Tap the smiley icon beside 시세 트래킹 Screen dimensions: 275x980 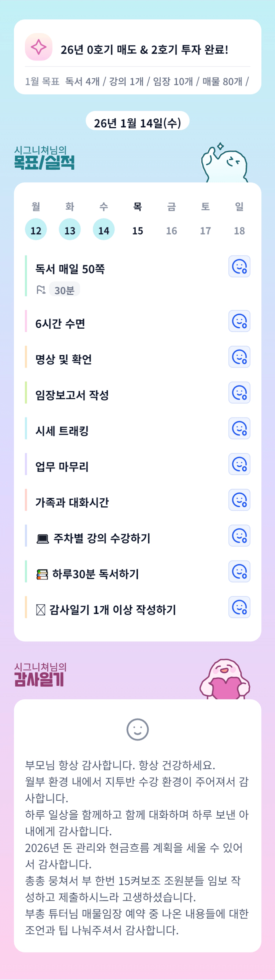pos(239,428)
